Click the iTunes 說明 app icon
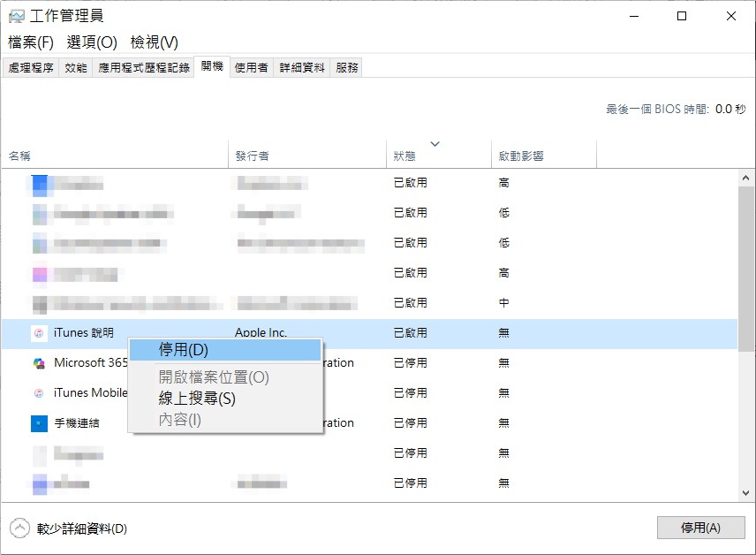This screenshot has height=555, width=756. click(x=39, y=333)
